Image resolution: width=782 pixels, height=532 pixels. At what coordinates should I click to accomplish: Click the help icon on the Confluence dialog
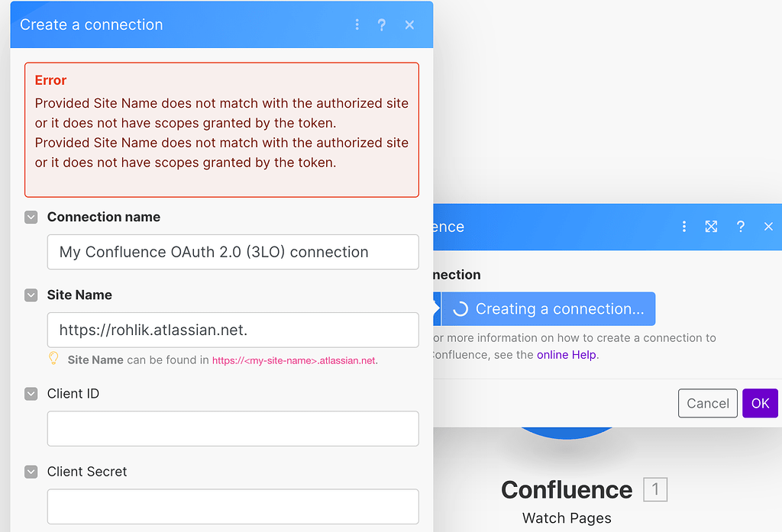tap(739, 227)
